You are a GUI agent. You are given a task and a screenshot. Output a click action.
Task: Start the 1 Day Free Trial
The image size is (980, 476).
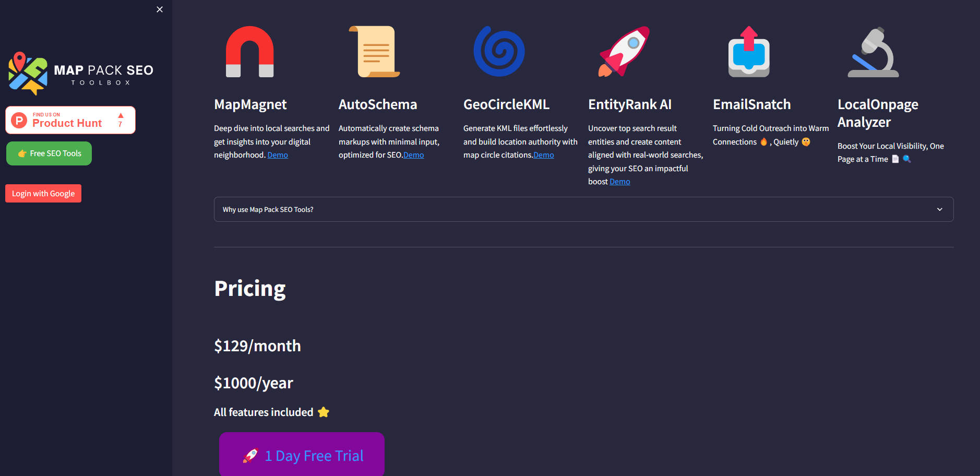pos(302,455)
